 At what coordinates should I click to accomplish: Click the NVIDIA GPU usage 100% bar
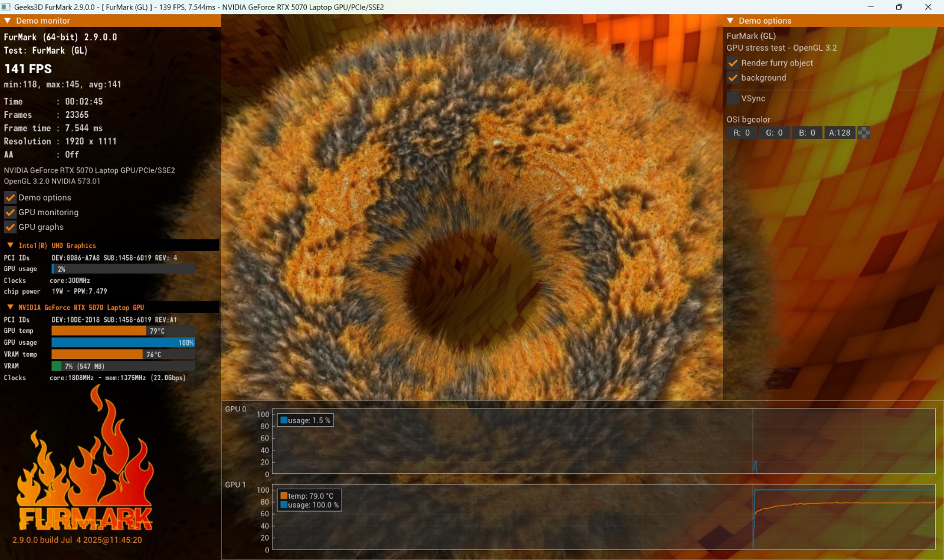(x=123, y=342)
